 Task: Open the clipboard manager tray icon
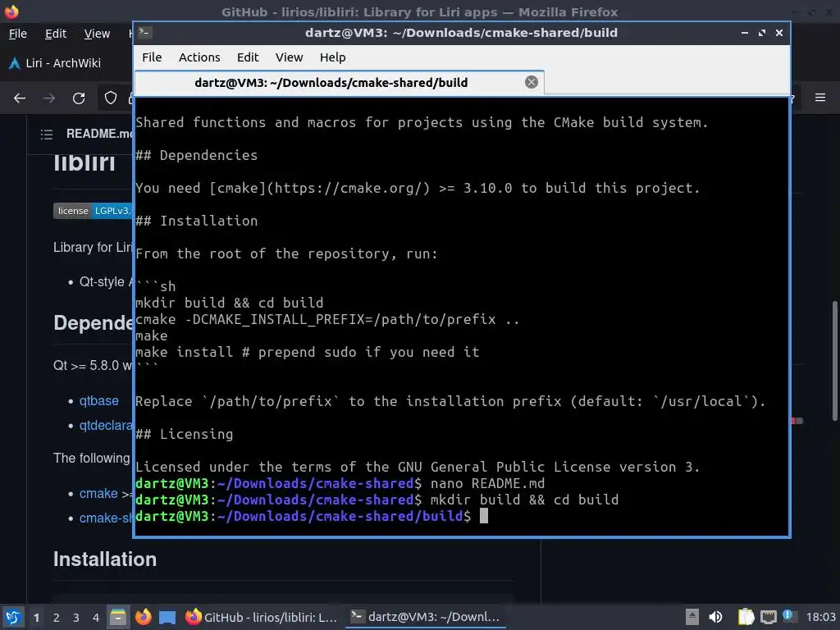pos(746,617)
